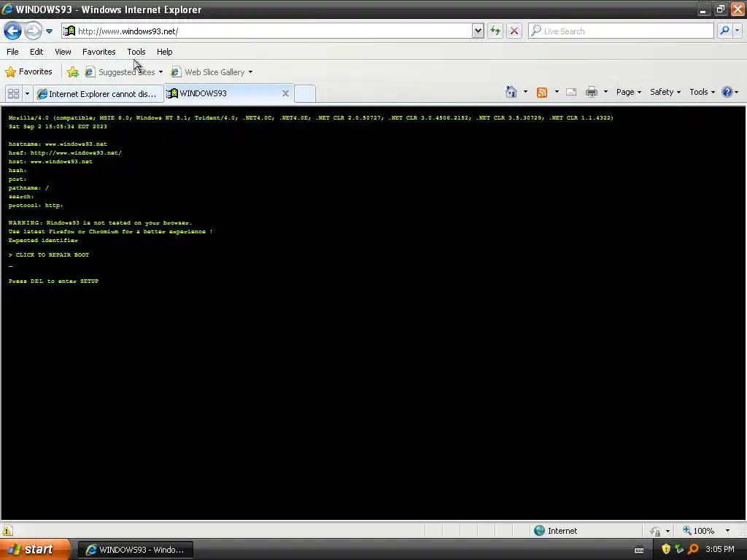Open the Page command menu
This screenshot has height=560, width=747.
[x=628, y=92]
